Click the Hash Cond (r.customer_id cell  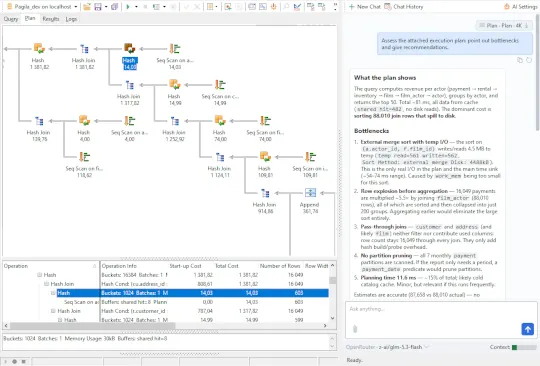click(x=134, y=311)
